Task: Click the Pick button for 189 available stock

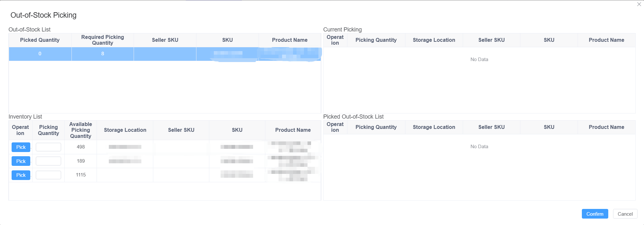Action: (21, 161)
